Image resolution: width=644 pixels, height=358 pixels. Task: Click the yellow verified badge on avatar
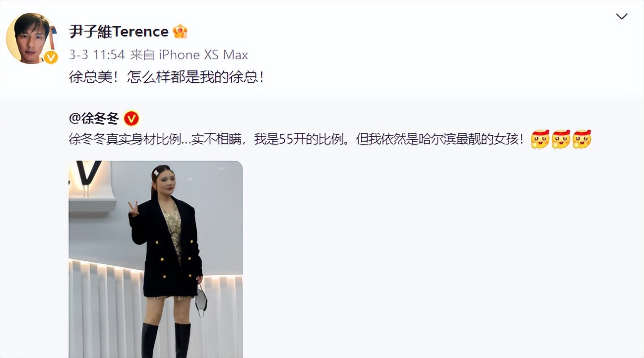tap(51, 58)
